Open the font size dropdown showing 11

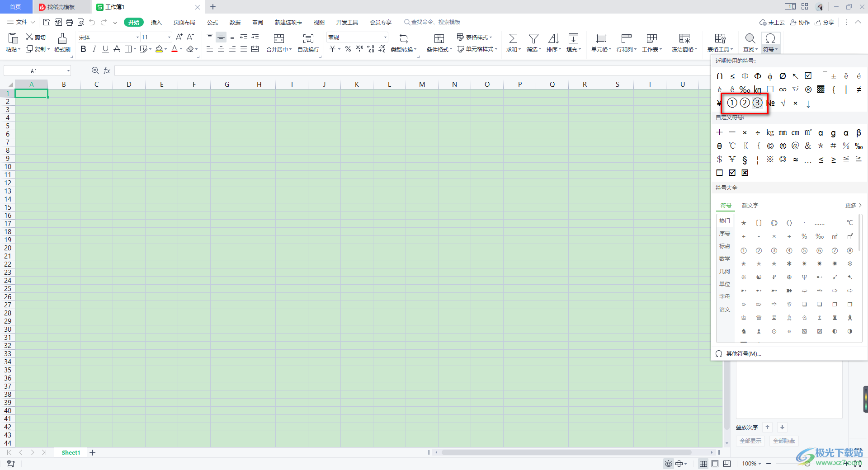click(169, 37)
